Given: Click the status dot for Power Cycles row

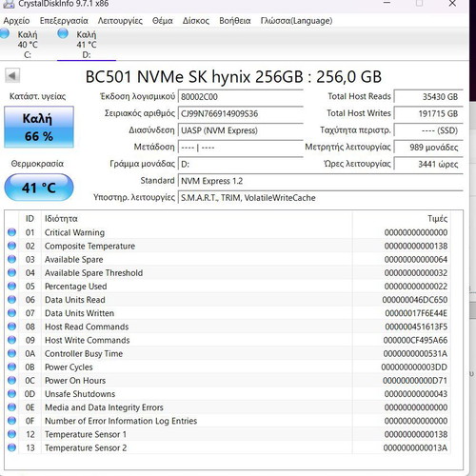Looking at the screenshot, I should [11, 367].
